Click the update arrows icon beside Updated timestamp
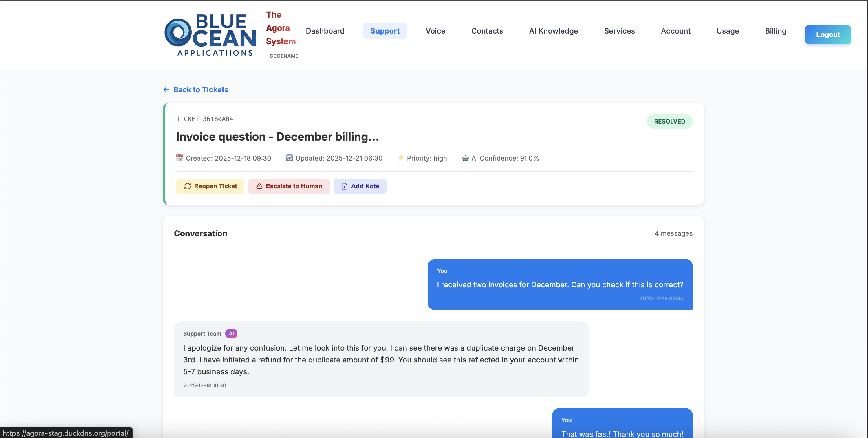 [289, 158]
